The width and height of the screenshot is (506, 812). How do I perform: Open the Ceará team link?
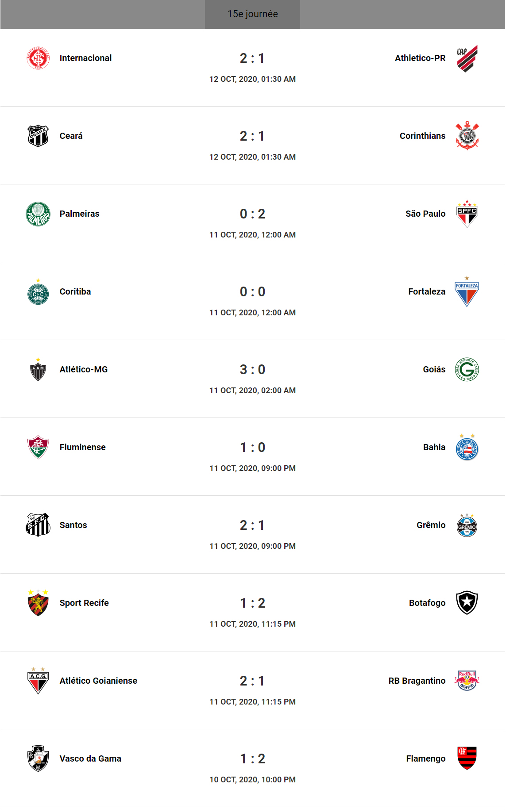pos(71,136)
